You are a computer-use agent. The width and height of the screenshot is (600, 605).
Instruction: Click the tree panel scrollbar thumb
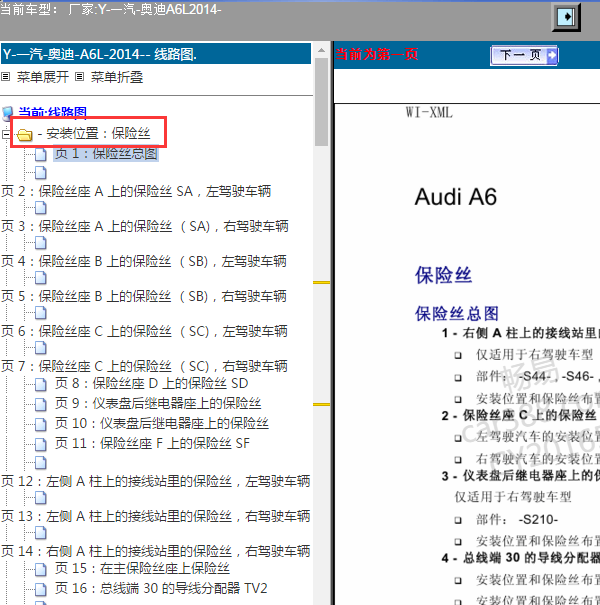(x=321, y=102)
